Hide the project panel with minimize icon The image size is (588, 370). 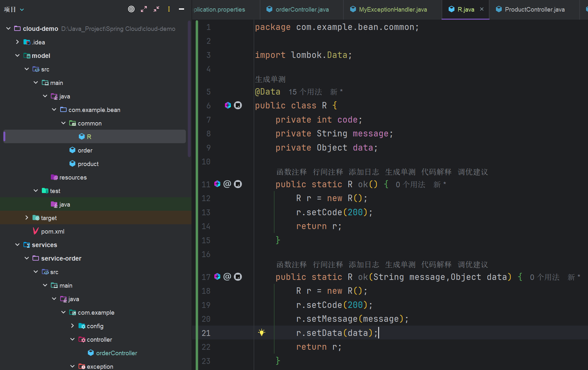click(x=182, y=9)
